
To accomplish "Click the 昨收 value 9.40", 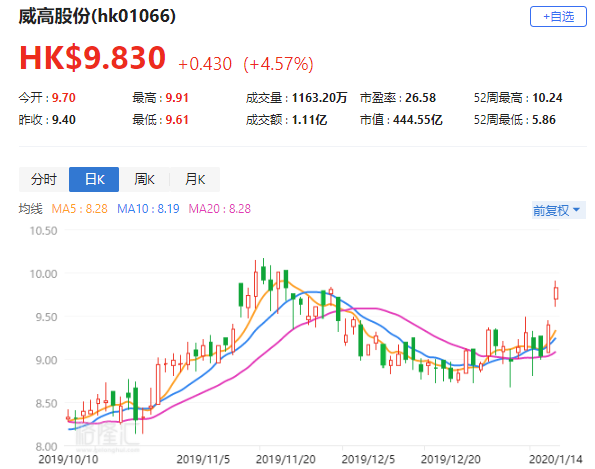I will pos(63,120).
